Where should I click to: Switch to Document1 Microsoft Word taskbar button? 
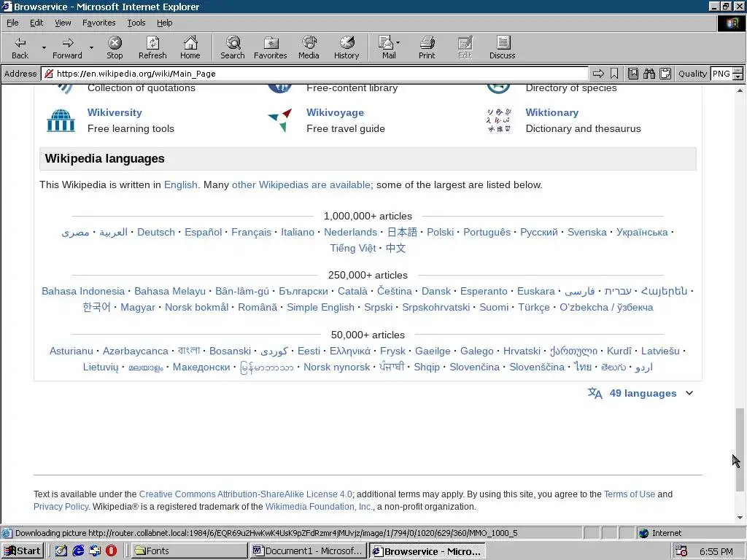point(309,551)
